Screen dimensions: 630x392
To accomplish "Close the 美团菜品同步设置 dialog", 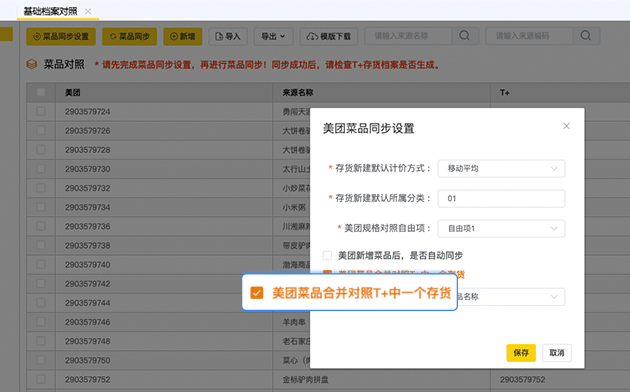I will tap(566, 126).
